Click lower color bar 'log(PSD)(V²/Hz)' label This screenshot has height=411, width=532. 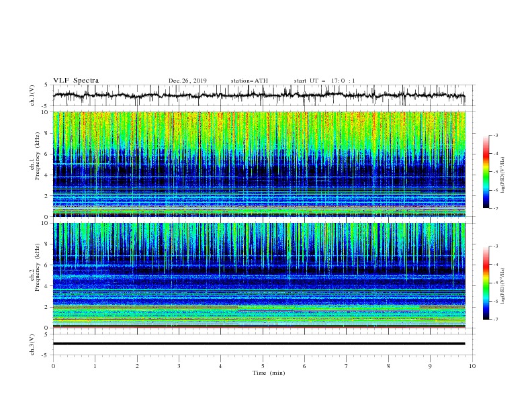[x=502, y=285]
